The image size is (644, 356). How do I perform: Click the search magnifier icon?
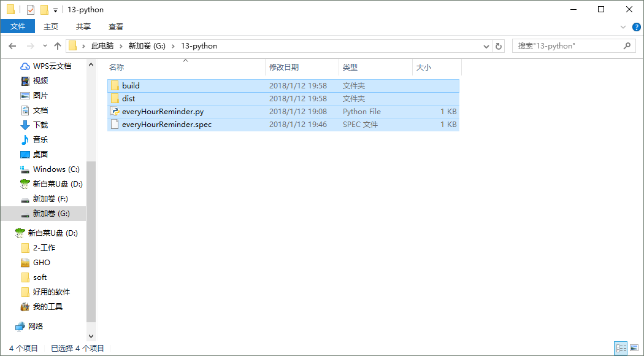[627, 46]
